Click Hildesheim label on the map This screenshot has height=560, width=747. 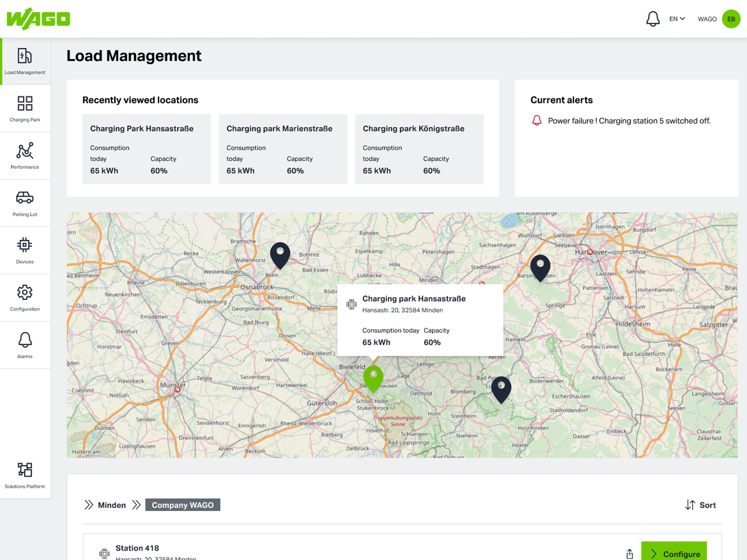pos(633,324)
